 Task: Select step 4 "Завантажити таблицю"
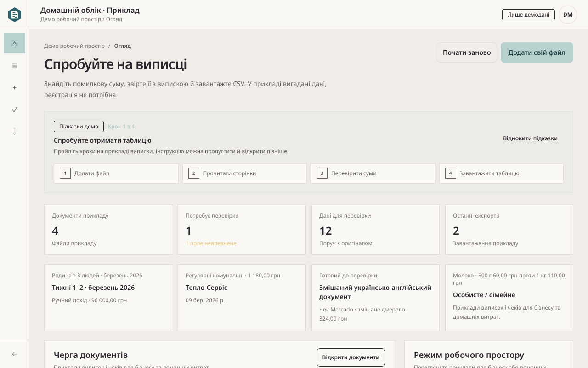click(x=501, y=173)
